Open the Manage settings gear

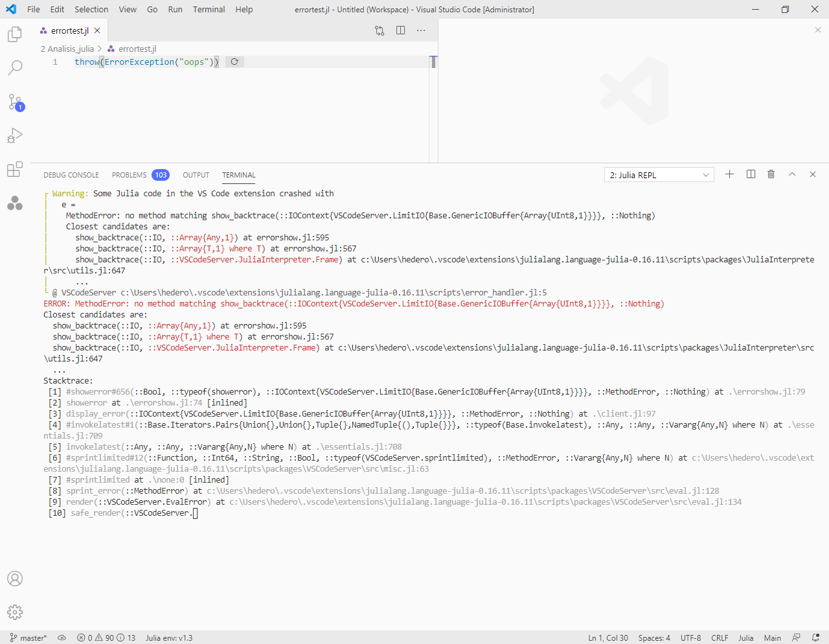pos(15,612)
